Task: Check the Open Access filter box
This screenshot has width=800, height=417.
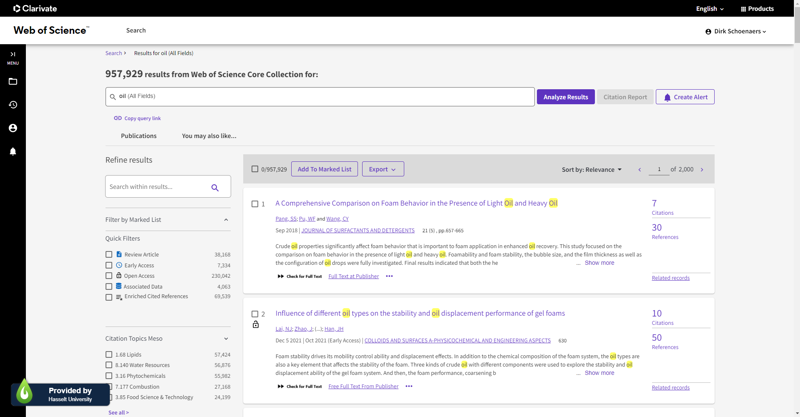Action: [x=109, y=276]
